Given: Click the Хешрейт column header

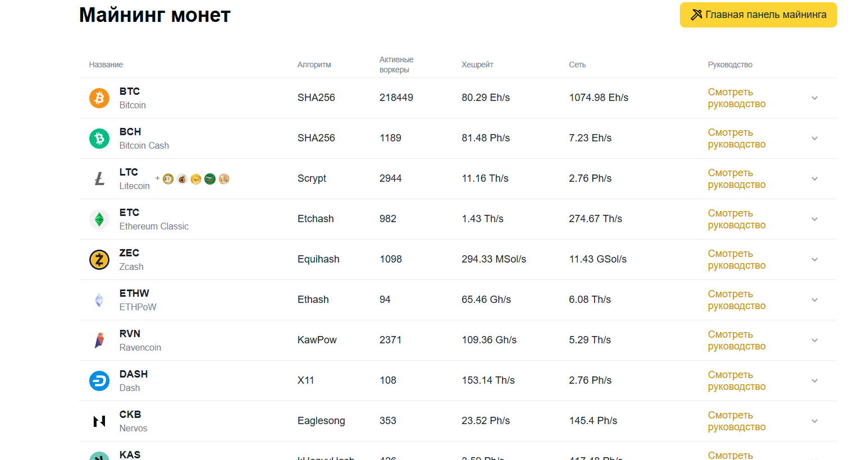Looking at the screenshot, I should [477, 65].
